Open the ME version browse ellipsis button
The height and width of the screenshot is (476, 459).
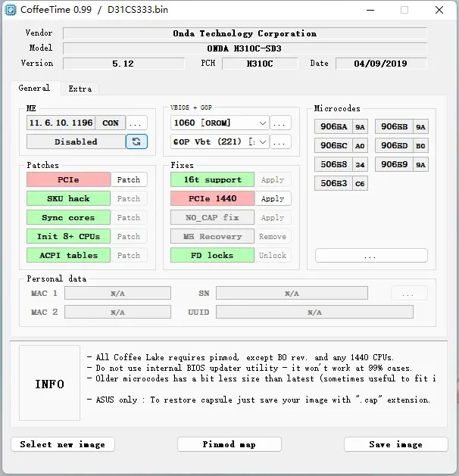(136, 123)
